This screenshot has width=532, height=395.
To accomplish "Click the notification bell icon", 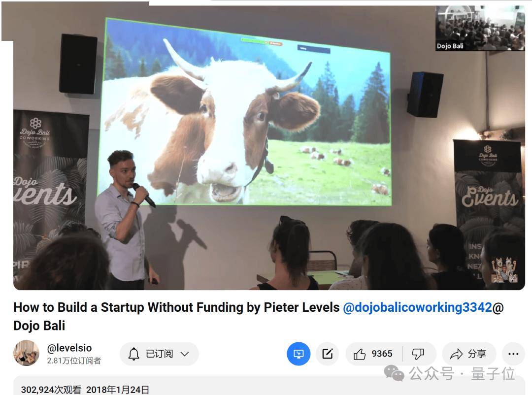I will point(133,354).
